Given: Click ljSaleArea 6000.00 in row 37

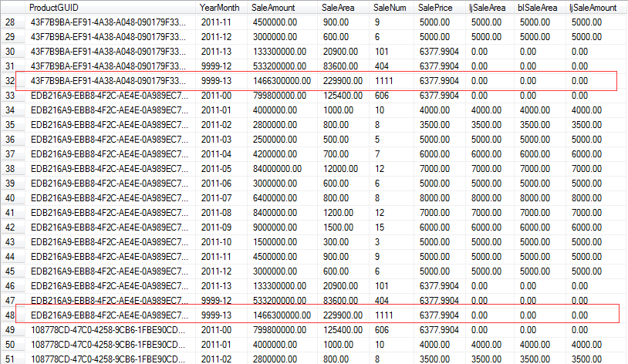Looking at the screenshot, I should (486, 154).
